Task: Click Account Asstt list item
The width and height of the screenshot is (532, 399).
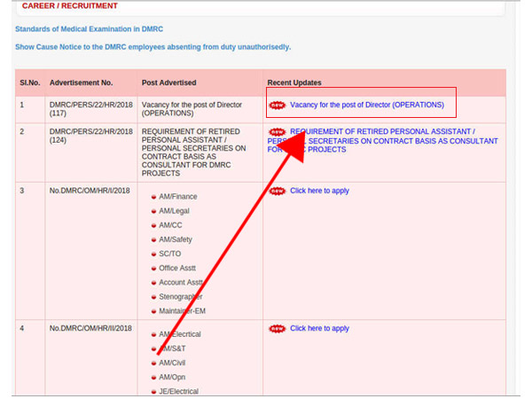Action: (x=181, y=283)
